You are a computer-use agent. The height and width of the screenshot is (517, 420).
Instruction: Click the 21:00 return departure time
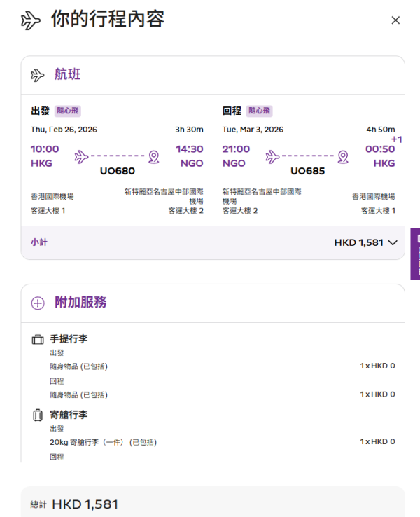236,149
